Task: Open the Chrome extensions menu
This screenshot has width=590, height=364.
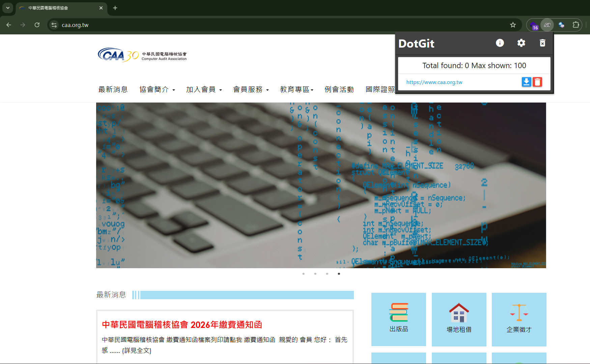Action: [x=576, y=25]
